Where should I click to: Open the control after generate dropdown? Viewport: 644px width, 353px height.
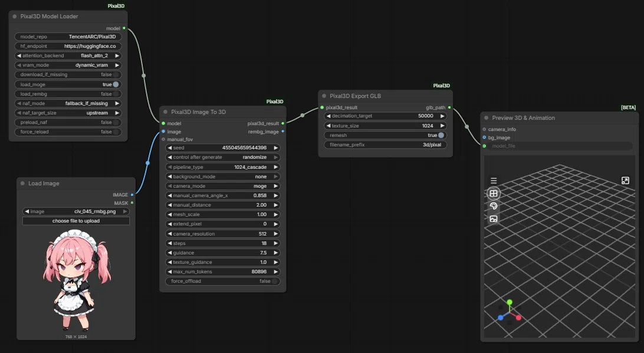[x=222, y=157]
